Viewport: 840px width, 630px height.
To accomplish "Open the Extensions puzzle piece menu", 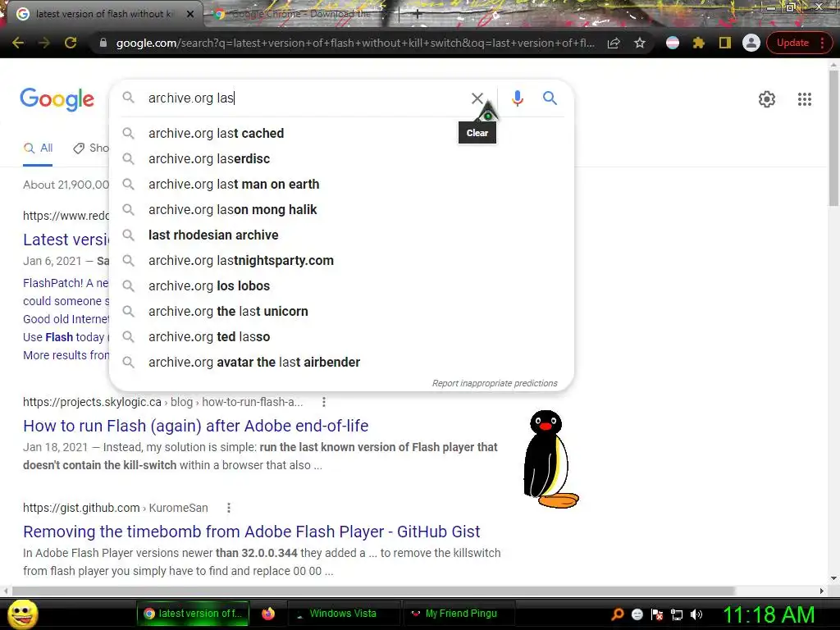I will [698, 43].
